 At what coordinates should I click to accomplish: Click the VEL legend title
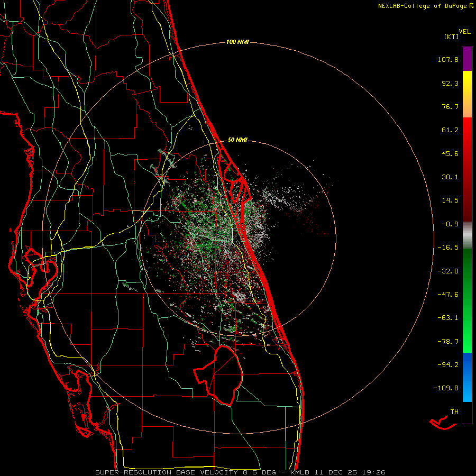465,31
